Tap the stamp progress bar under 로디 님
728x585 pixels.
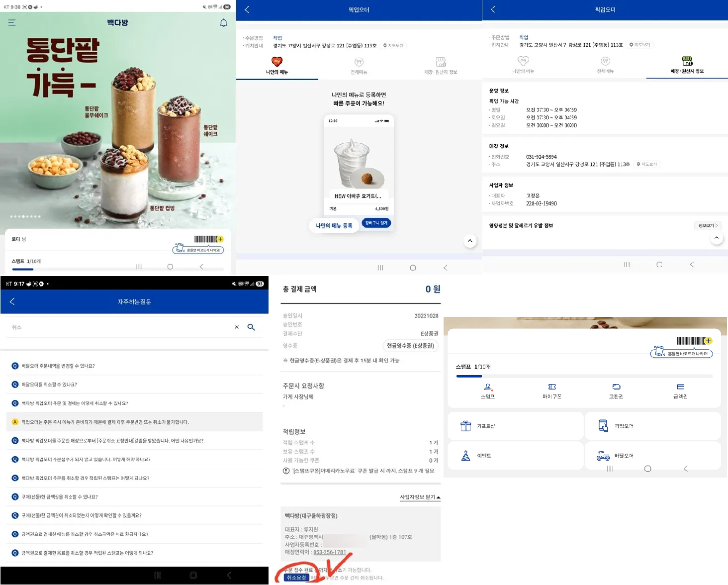pyautogui.click(x=118, y=269)
